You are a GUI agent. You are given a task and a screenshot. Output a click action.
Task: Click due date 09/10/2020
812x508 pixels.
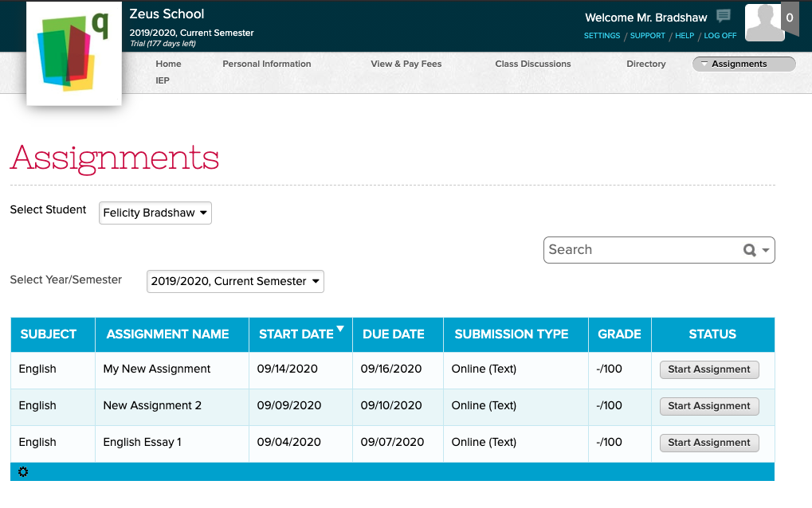(x=391, y=406)
